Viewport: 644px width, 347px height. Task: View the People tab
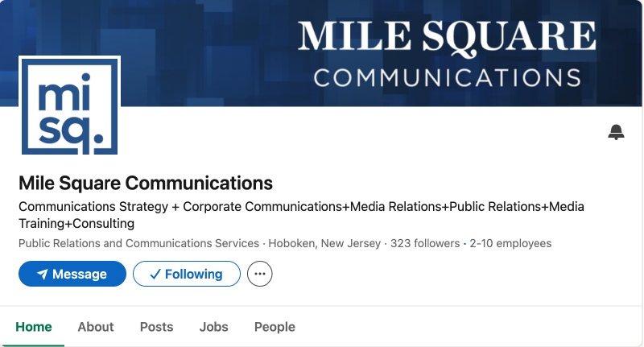pos(275,327)
